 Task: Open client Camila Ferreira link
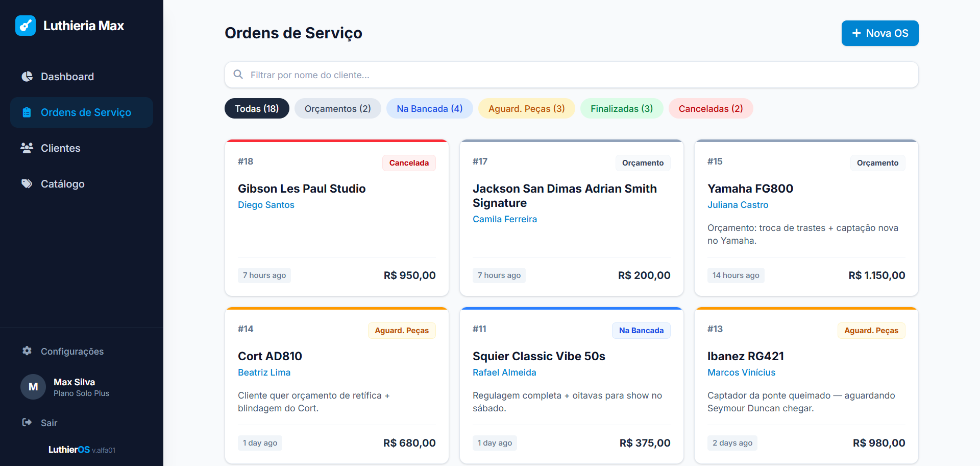tap(505, 219)
